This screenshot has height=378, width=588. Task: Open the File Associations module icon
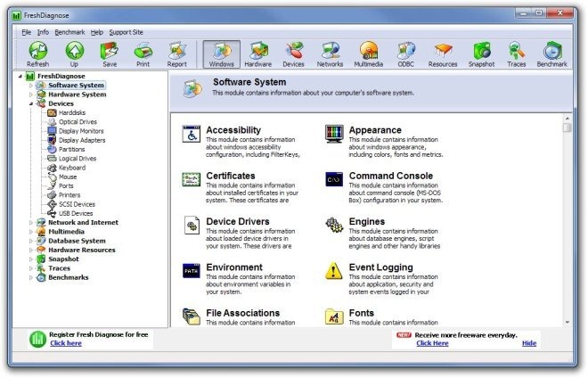tap(192, 316)
